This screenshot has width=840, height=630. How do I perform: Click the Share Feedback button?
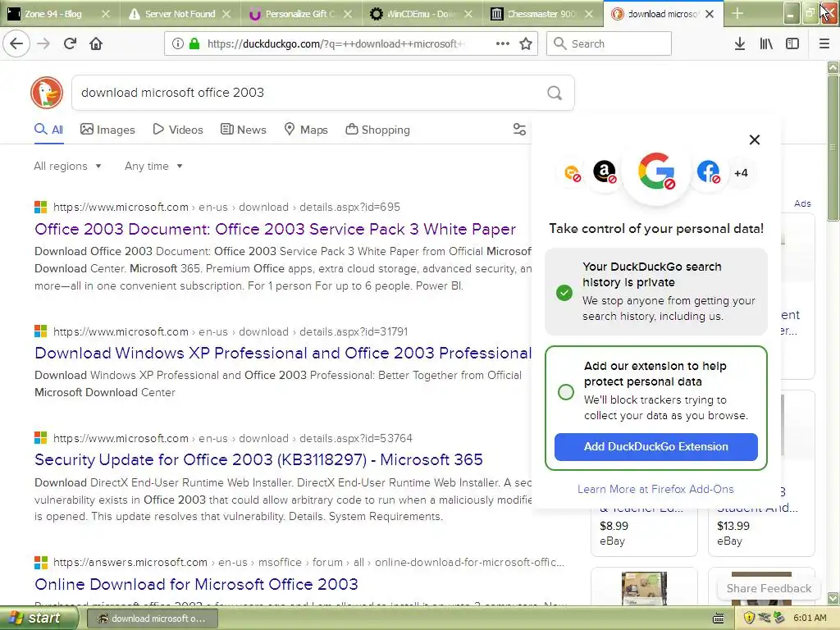(x=769, y=588)
